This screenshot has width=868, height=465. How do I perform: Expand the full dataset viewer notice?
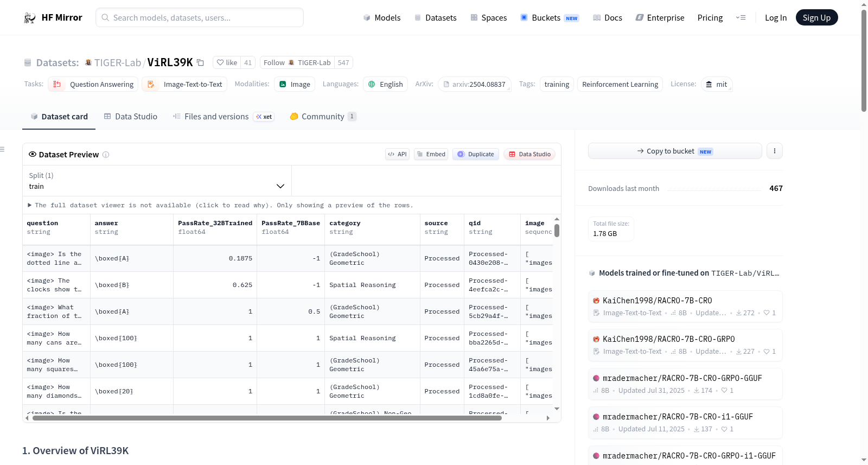[220, 205]
